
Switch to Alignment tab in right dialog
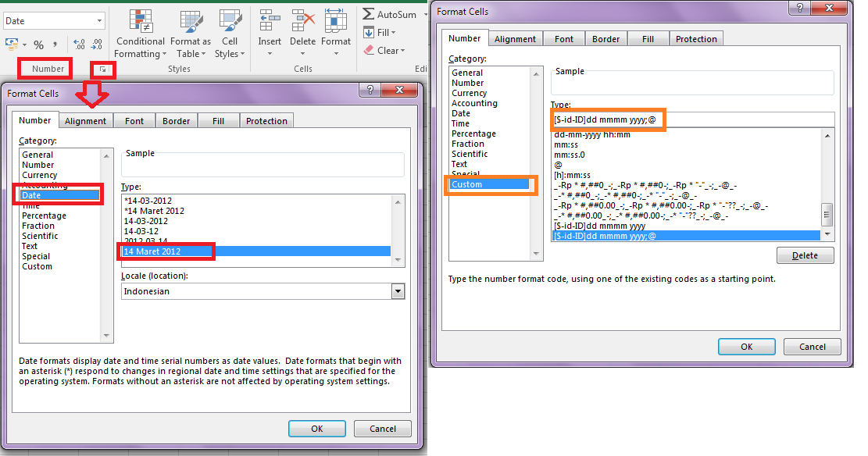[516, 39]
